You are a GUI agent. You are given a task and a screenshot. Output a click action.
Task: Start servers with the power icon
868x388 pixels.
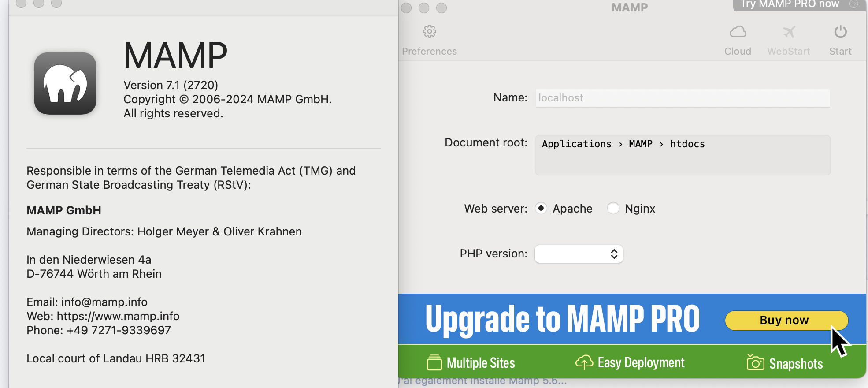pyautogui.click(x=840, y=32)
